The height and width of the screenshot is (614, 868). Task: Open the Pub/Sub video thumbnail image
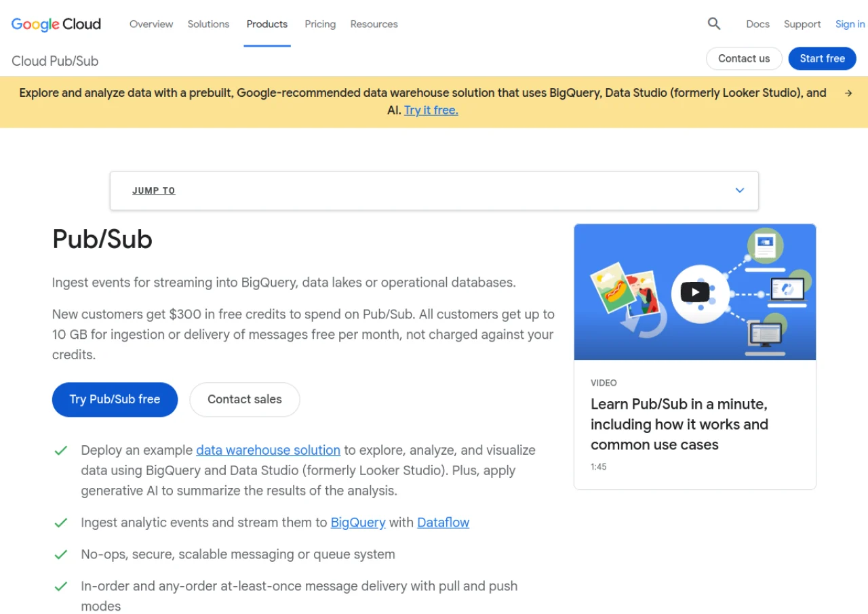pos(694,292)
